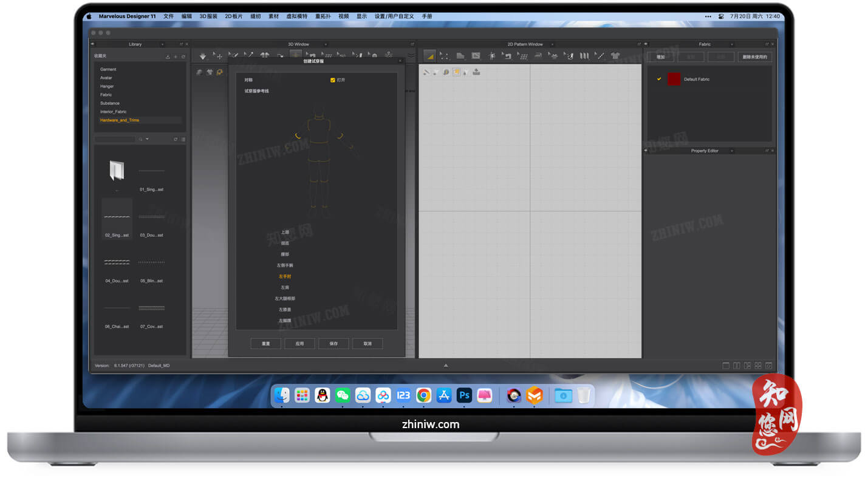868x484 pixels.
Task: Select the measure line tool in 2D toolbar
Action: (600, 56)
